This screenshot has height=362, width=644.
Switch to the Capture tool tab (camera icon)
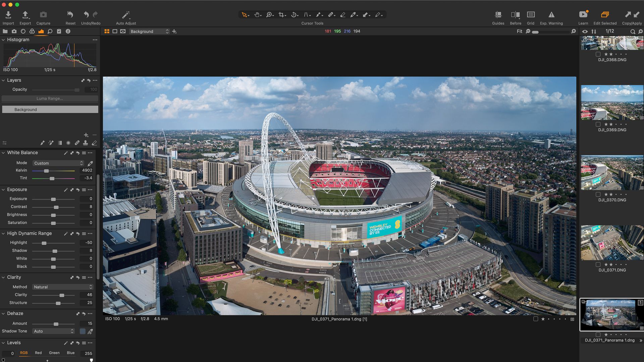(x=14, y=31)
